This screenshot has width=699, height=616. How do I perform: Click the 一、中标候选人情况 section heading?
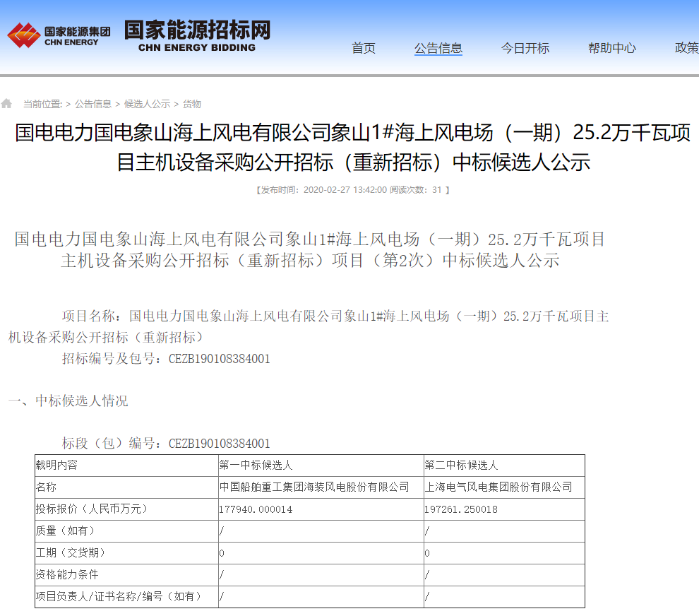[68, 401]
